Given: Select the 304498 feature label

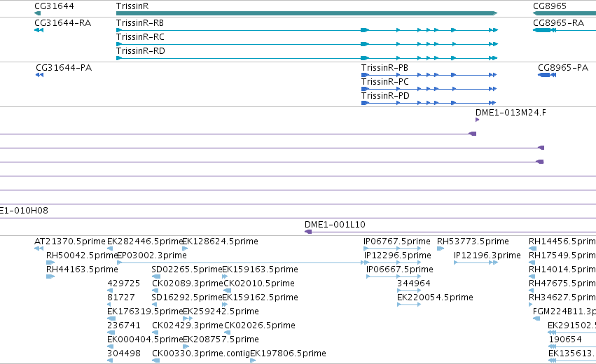Looking at the screenshot, I should 124,353.
